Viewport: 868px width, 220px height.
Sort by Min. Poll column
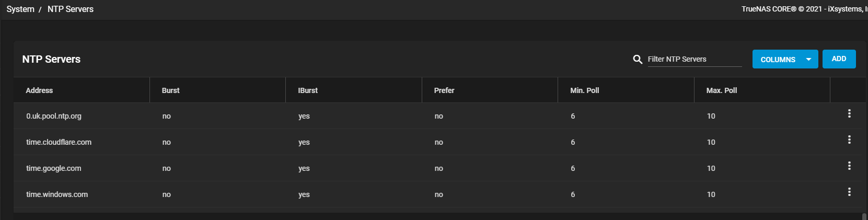click(585, 90)
